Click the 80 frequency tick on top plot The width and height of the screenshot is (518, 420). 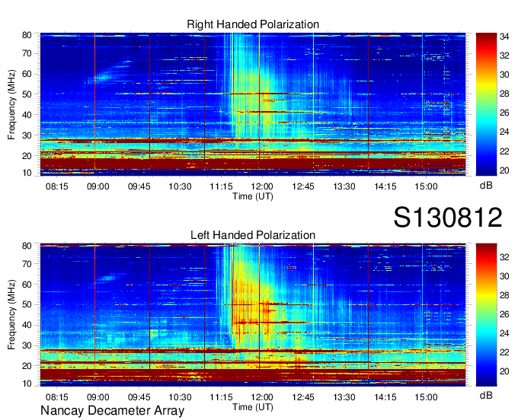pos(27,35)
